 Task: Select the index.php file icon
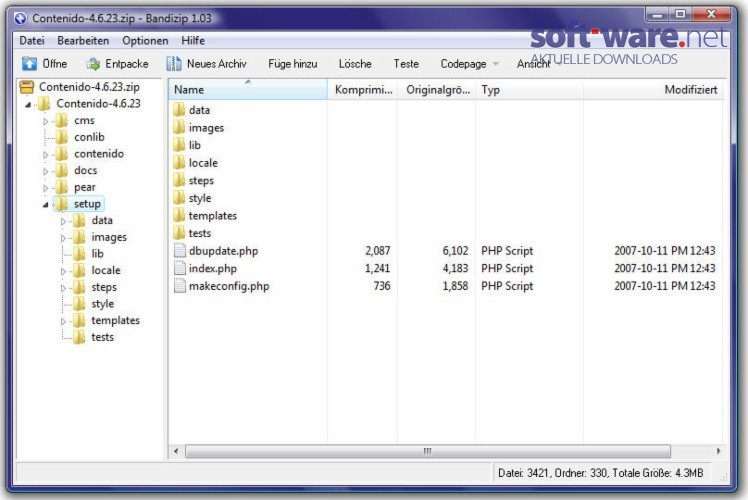click(179, 269)
